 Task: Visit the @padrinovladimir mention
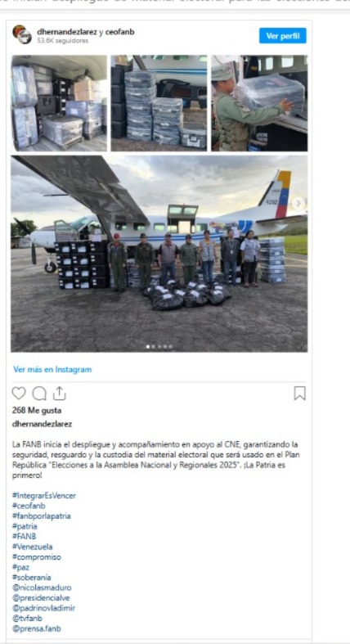tap(44, 608)
